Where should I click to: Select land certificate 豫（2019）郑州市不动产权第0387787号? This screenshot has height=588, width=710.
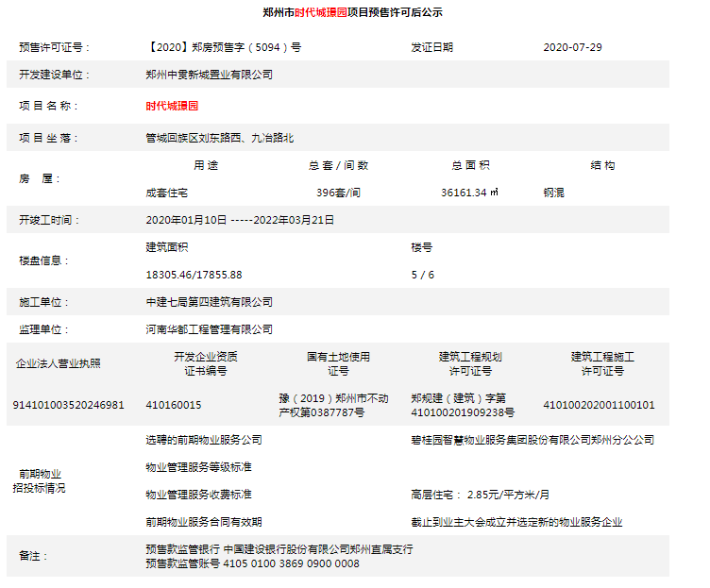333,405
